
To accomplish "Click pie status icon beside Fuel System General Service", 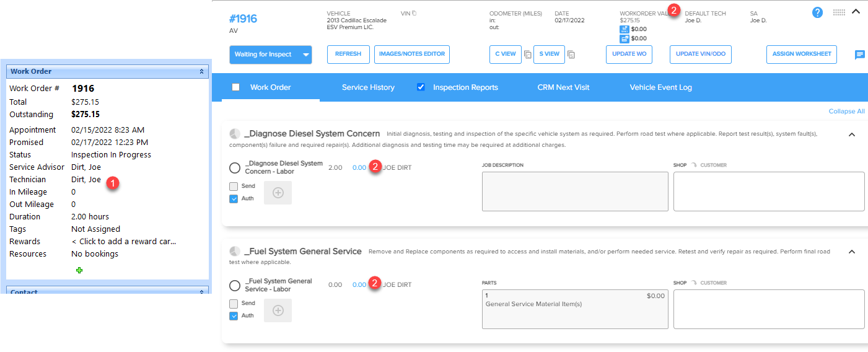I will coord(235,252).
